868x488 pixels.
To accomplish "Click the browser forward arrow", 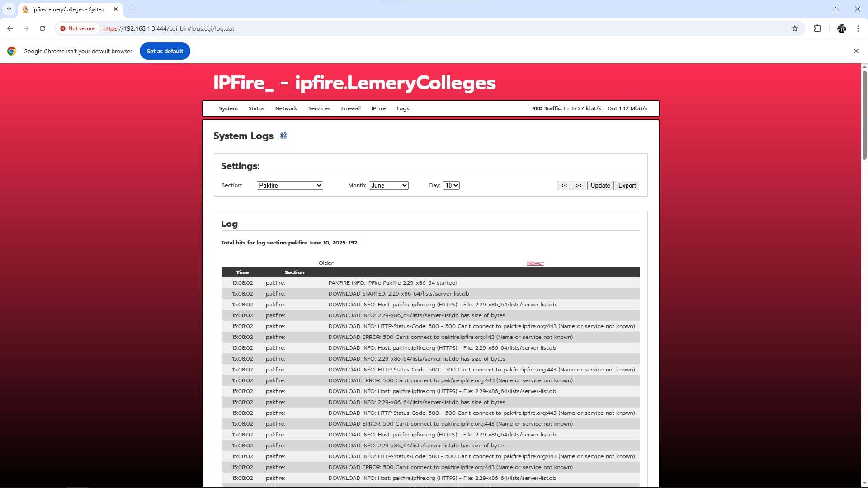I will (26, 28).
